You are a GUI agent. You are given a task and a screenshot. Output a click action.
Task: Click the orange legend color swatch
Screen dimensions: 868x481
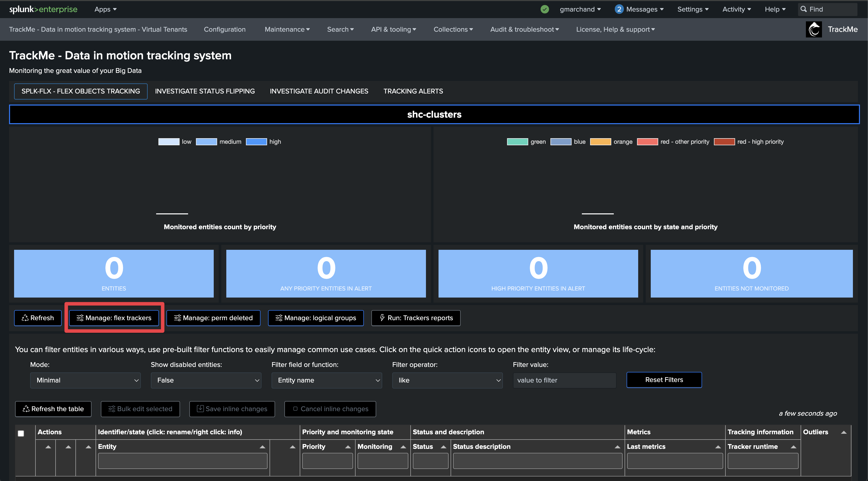point(600,142)
